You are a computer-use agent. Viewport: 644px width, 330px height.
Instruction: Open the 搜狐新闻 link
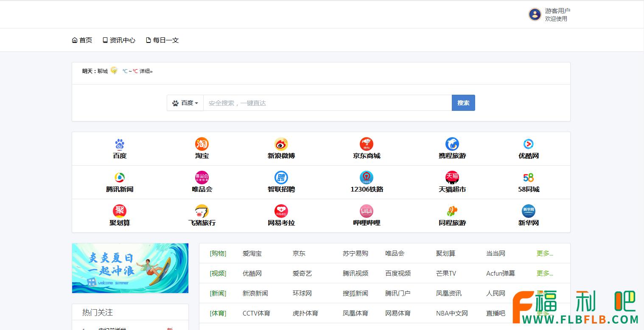pyautogui.click(x=356, y=293)
